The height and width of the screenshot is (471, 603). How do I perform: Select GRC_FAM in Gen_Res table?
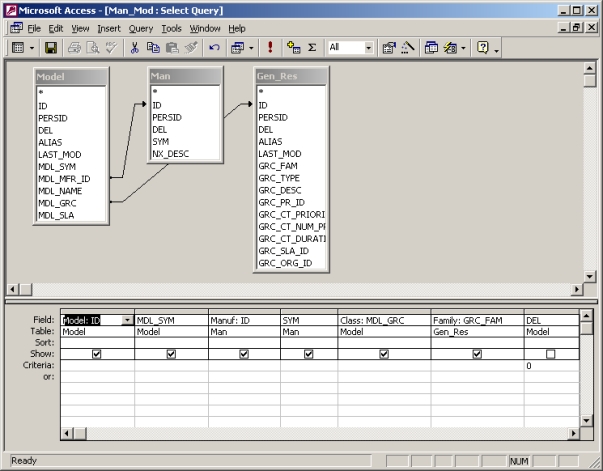[278, 166]
